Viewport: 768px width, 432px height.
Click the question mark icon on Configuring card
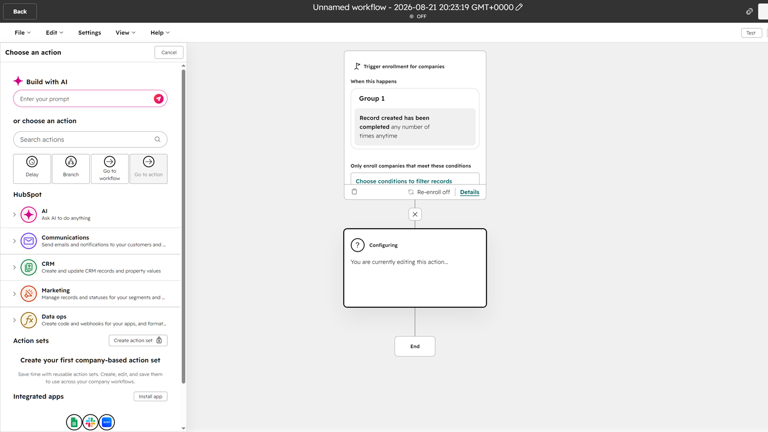358,245
